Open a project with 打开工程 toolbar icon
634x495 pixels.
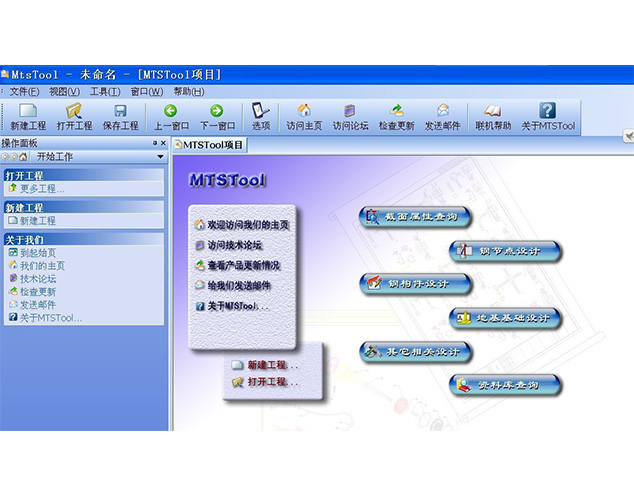[74, 117]
